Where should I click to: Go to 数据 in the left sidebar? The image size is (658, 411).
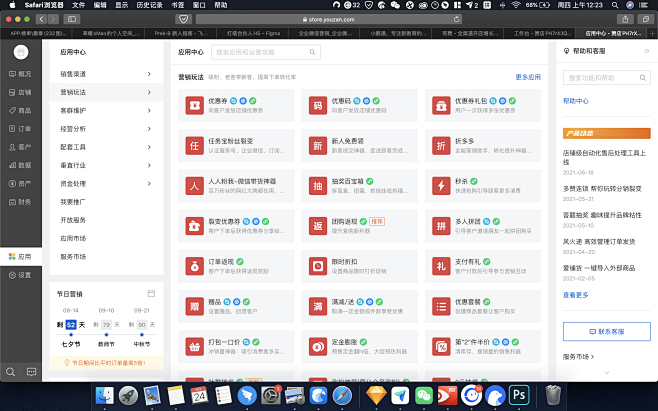(x=21, y=165)
